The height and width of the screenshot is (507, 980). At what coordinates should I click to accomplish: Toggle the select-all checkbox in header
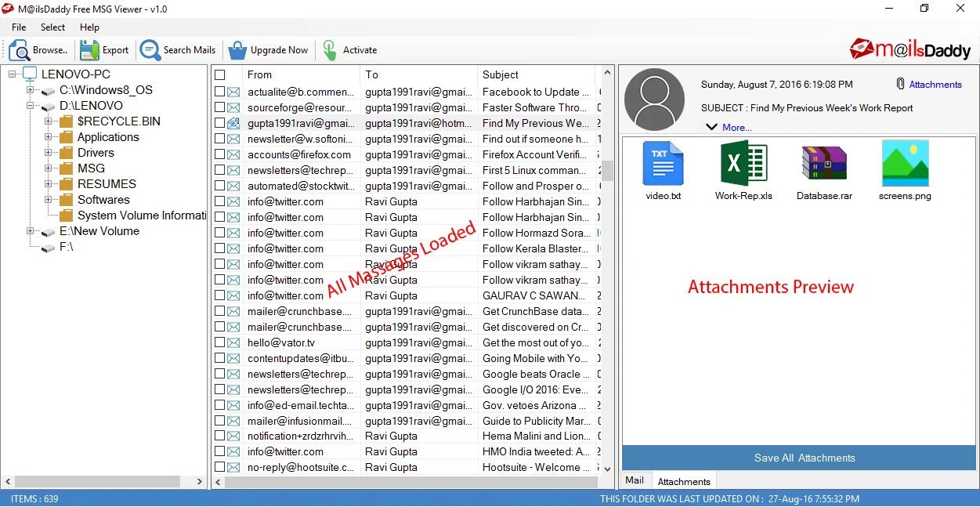click(220, 74)
